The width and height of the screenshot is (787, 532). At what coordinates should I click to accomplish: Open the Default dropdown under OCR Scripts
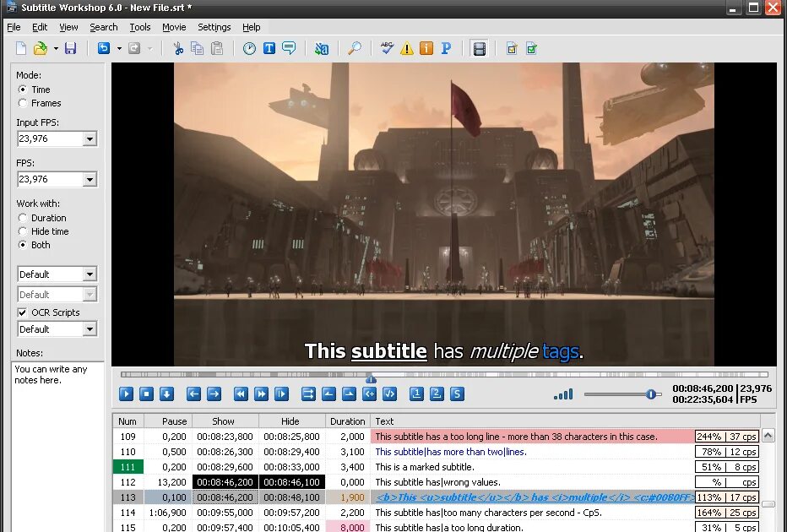90,329
